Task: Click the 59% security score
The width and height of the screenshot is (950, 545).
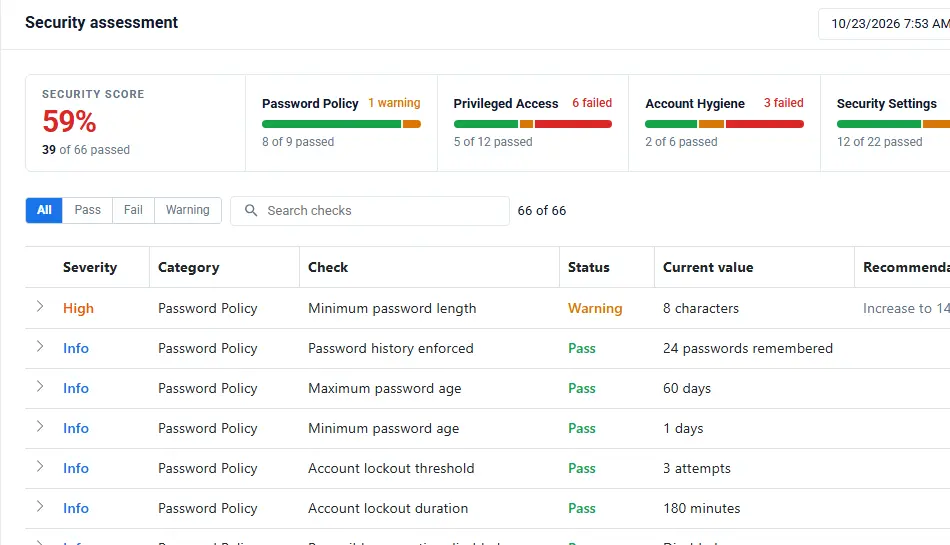Action: tap(69, 121)
